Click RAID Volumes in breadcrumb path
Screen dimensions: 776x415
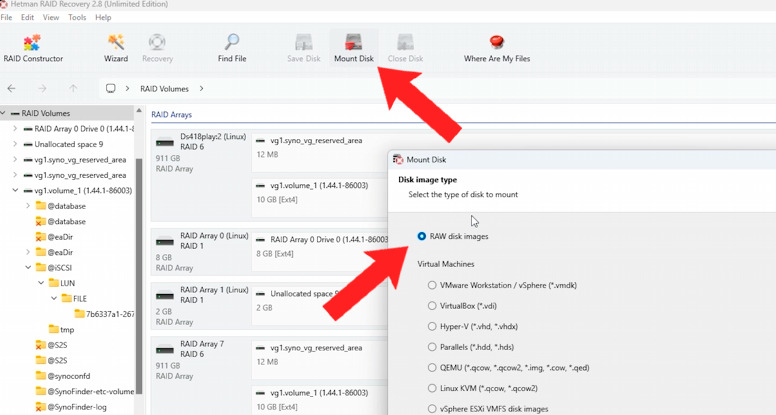tap(164, 89)
